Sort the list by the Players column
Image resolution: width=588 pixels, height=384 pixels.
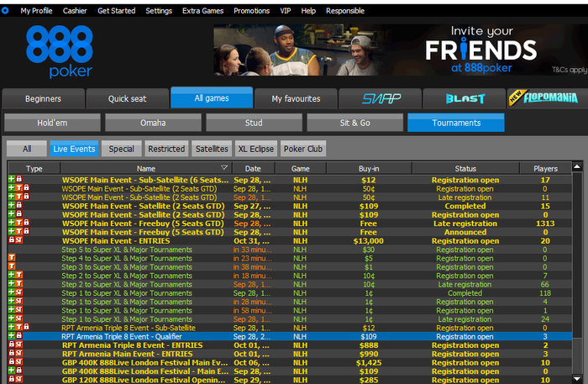coord(545,168)
